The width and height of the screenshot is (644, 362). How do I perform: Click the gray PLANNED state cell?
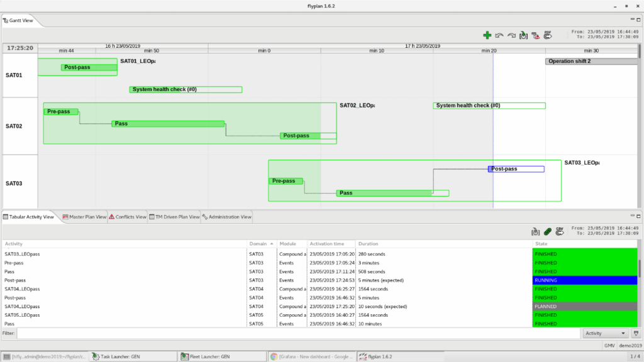[585, 307]
